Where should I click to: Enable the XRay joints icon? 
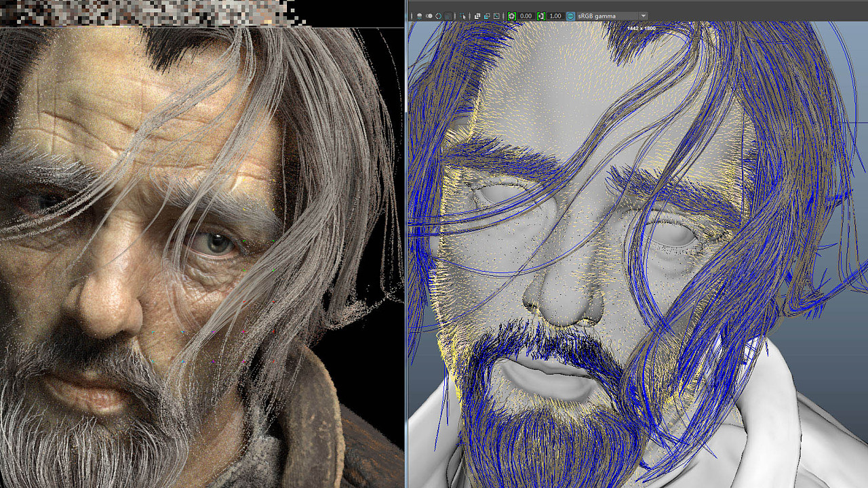pos(496,16)
